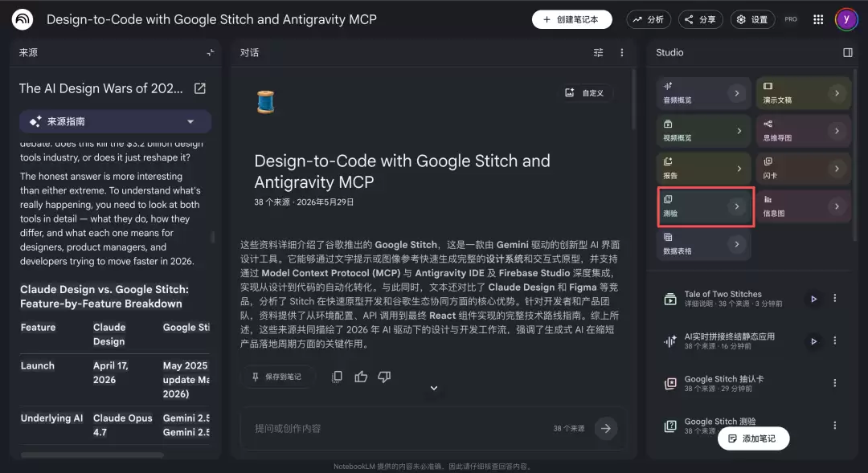
Task: Play the AI实时拼接终结静态应用 audio
Action: [x=813, y=341]
